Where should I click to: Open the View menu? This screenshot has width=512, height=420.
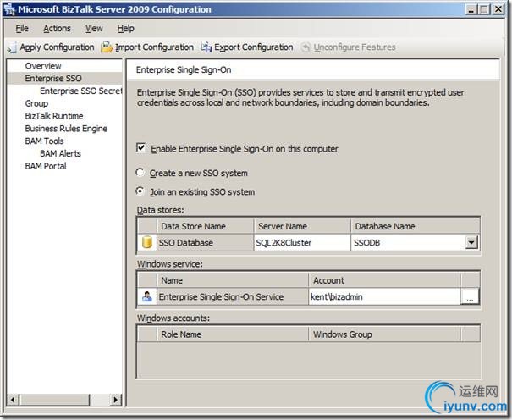coord(94,29)
